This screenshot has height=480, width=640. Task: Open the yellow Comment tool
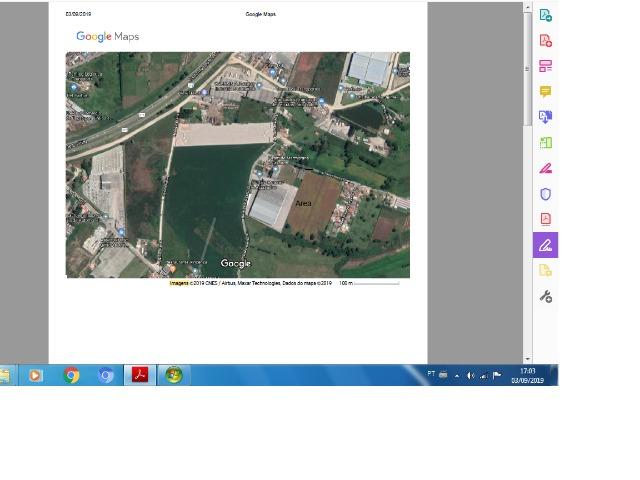(546, 91)
